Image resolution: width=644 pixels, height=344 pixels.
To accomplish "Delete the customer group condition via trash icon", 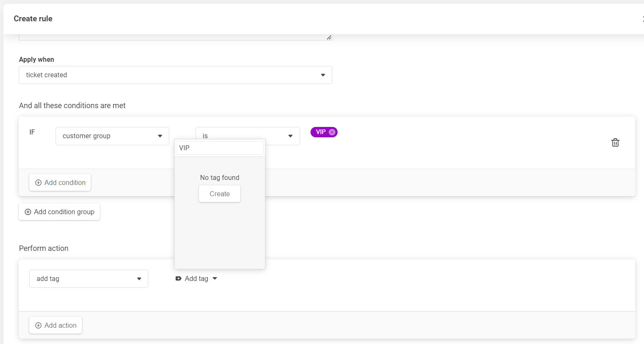I will [615, 142].
